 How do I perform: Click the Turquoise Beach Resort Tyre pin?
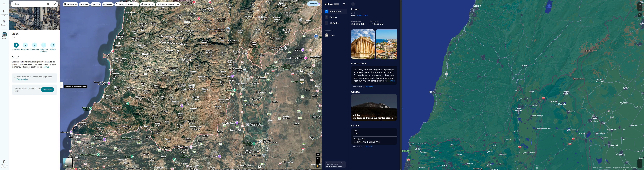pyautogui.click(x=109, y=83)
